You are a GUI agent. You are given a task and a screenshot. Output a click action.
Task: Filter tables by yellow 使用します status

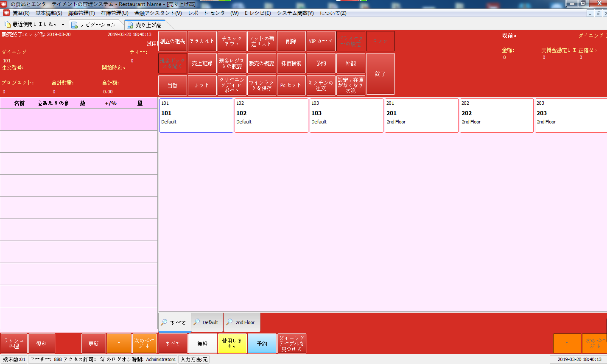(x=232, y=344)
